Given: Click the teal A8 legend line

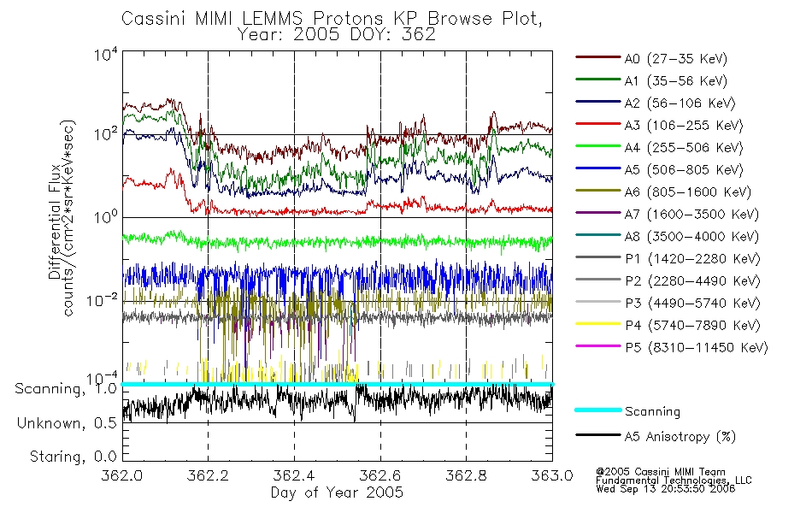Looking at the screenshot, I should point(597,235).
